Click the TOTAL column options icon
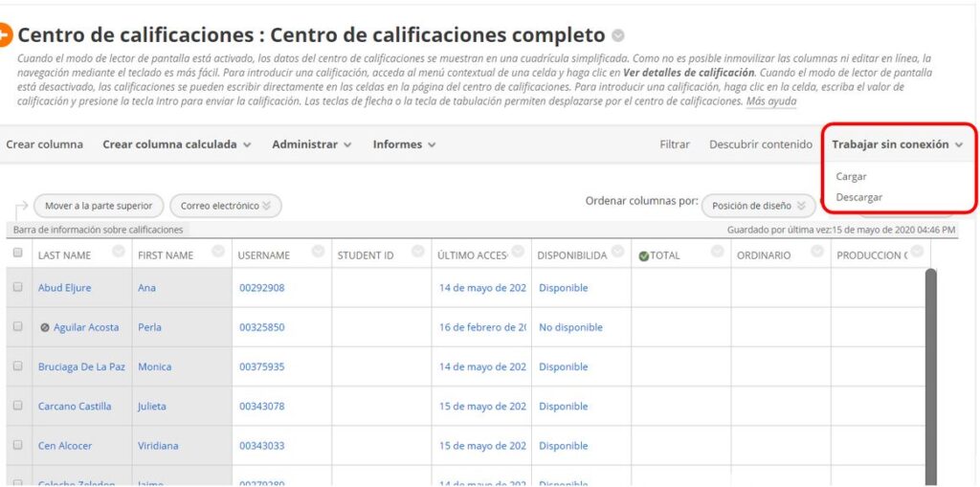 tap(718, 252)
